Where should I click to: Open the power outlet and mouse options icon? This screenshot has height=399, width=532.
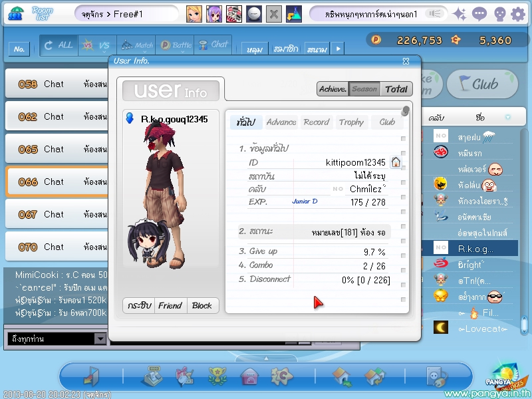click(437, 377)
